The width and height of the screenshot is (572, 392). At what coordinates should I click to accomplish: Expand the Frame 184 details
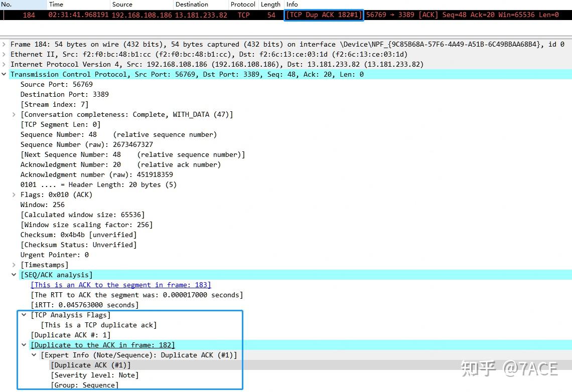pyautogui.click(x=4, y=44)
